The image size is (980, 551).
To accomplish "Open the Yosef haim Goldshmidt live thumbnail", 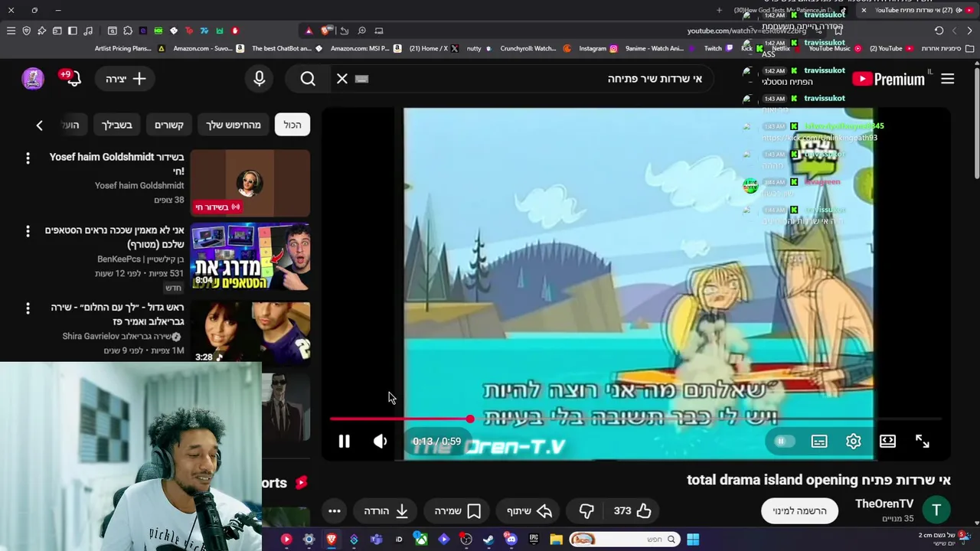I will click(250, 183).
